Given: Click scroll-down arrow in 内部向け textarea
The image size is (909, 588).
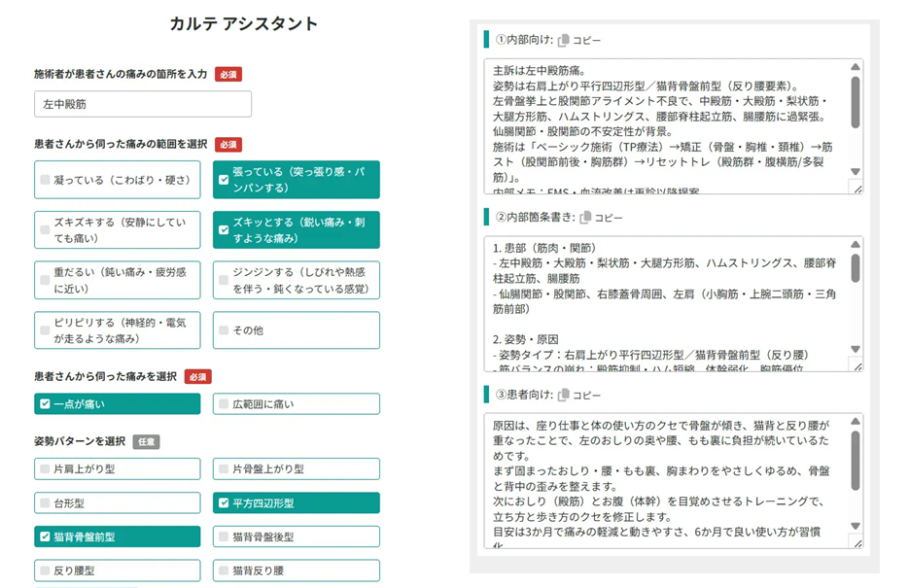Looking at the screenshot, I should click(856, 171).
